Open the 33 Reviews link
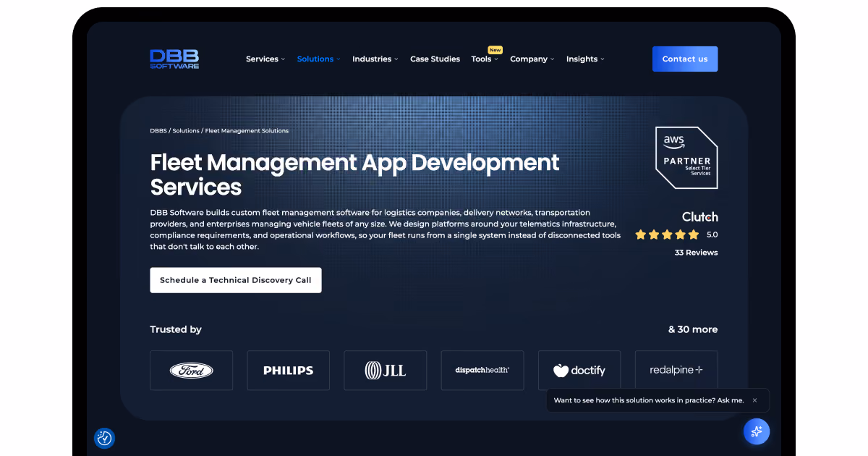Screen dimensions: 868x456 pos(696,253)
